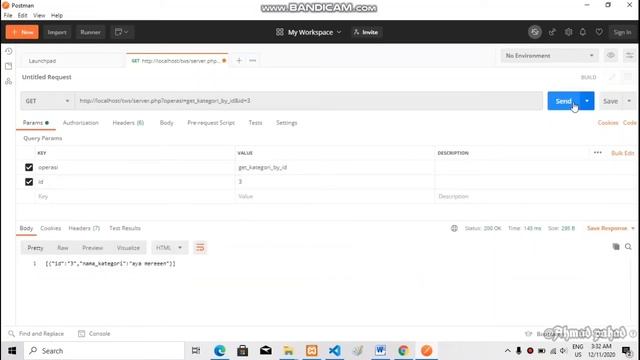Click the Windows taskbar Search box
This screenshot has width=640, height=360.
(x=104, y=351)
